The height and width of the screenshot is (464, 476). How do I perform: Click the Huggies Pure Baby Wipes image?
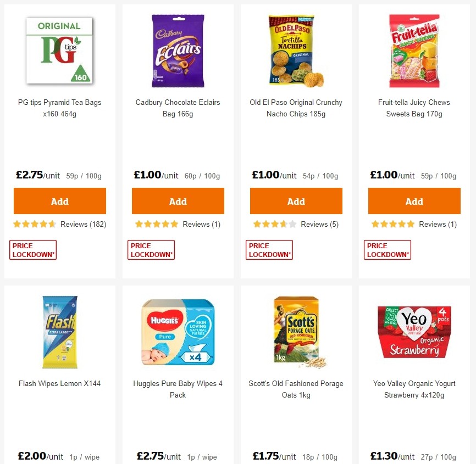(x=178, y=332)
